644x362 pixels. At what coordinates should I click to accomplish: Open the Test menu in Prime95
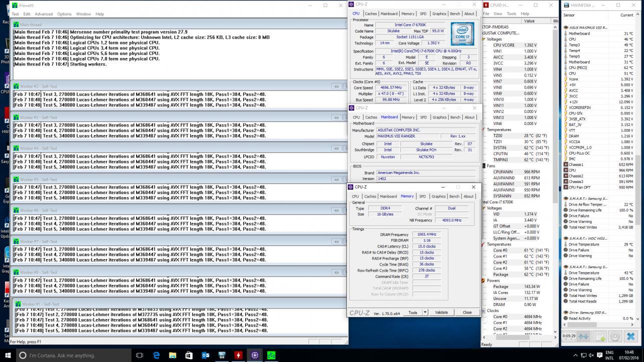(16, 14)
